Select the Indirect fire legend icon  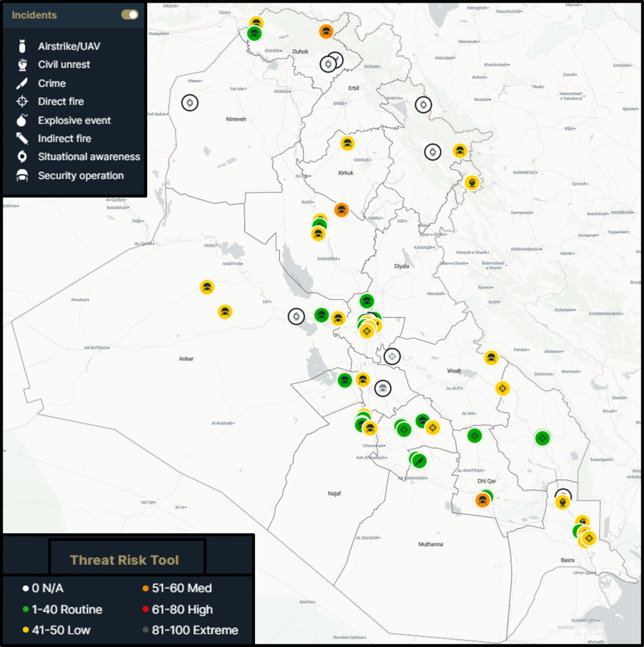point(23,138)
